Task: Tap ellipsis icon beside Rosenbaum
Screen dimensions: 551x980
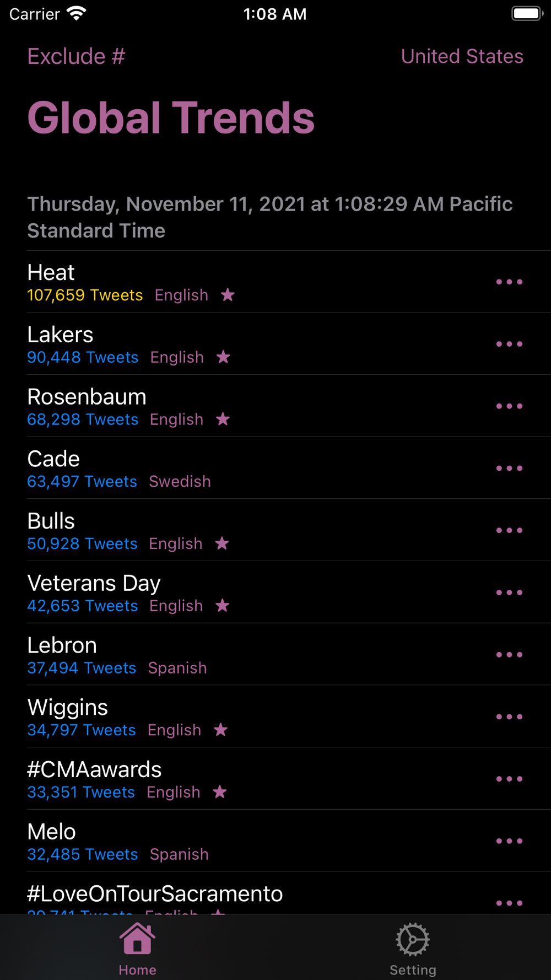Action: click(x=509, y=406)
